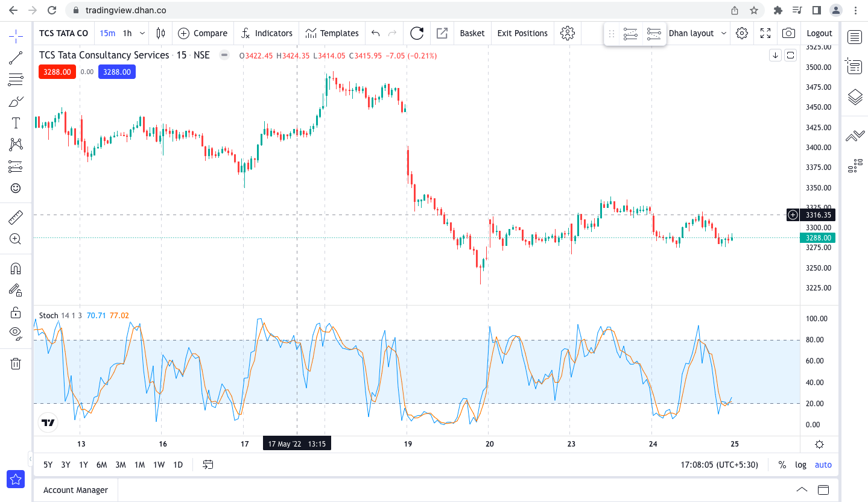Toggle magnet mode for drawings
The width and height of the screenshot is (868, 502).
point(16,268)
